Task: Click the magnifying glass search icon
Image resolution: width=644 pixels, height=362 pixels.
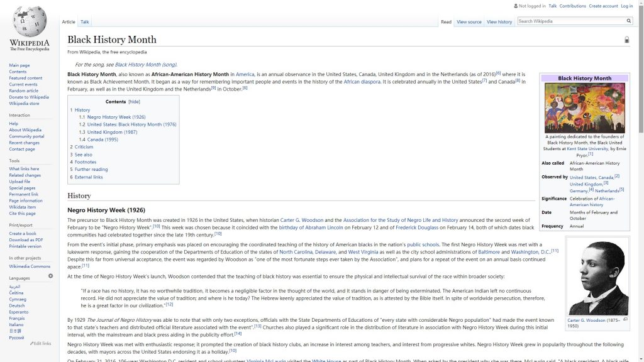Action: [x=628, y=21]
